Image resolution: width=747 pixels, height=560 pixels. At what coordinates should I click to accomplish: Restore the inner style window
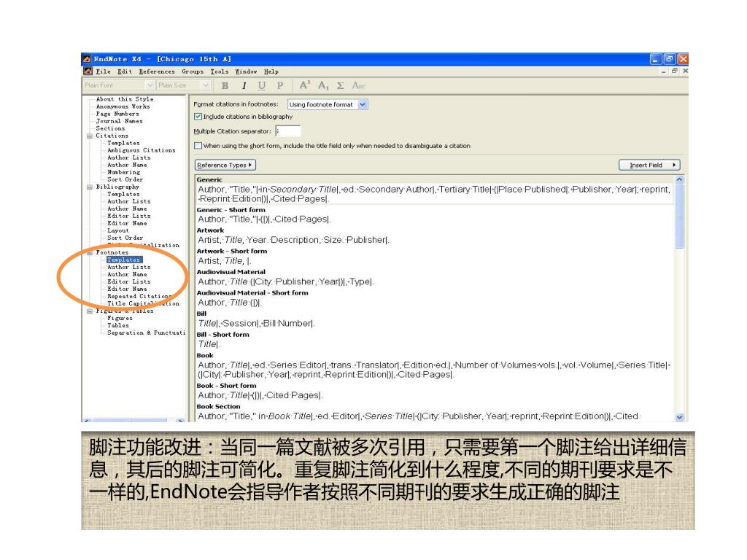coord(675,71)
